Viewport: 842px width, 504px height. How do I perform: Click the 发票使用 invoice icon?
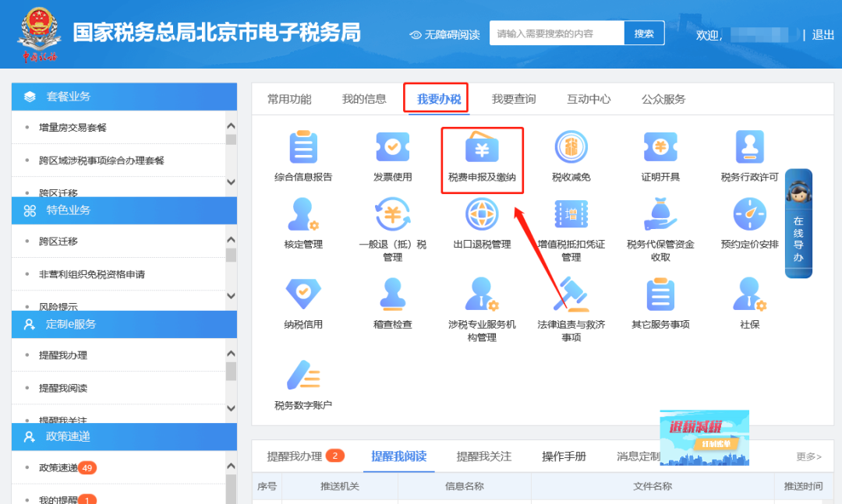point(392,148)
